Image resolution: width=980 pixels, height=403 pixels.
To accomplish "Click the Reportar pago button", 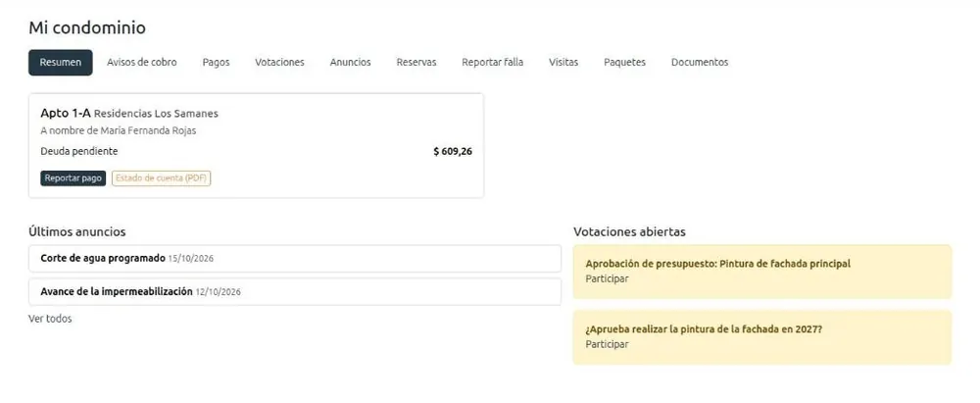I will point(73,178).
